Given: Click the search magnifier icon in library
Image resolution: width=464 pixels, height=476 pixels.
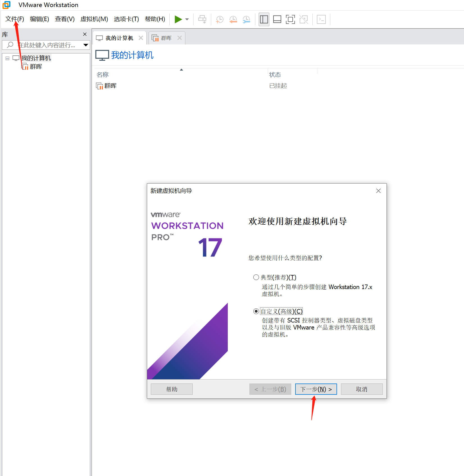Looking at the screenshot, I should click(10, 45).
